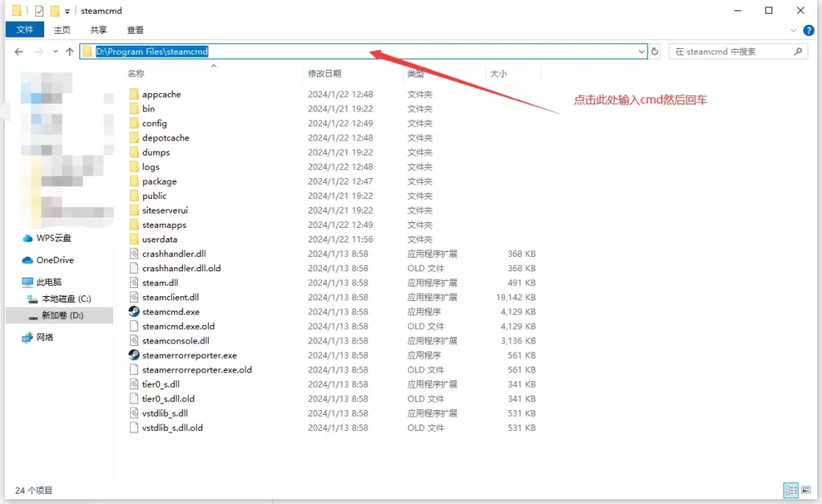Click the vstdlib_s.dll file icon
The width and height of the screenshot is (822, 504).
tap(134, 413)
